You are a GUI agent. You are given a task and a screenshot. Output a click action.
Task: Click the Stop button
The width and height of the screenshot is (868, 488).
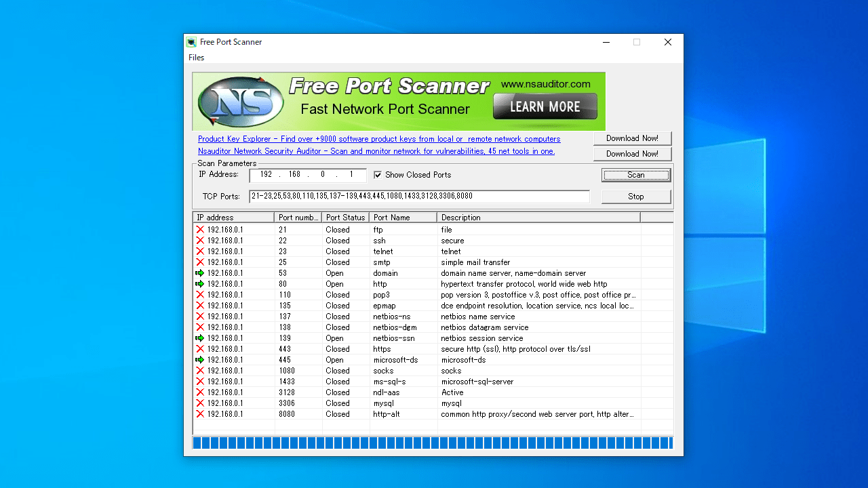636,197
